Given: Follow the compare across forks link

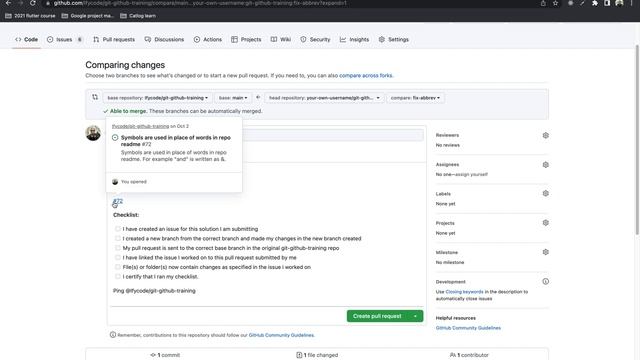Looking at the screenshot, I should 366,76.
